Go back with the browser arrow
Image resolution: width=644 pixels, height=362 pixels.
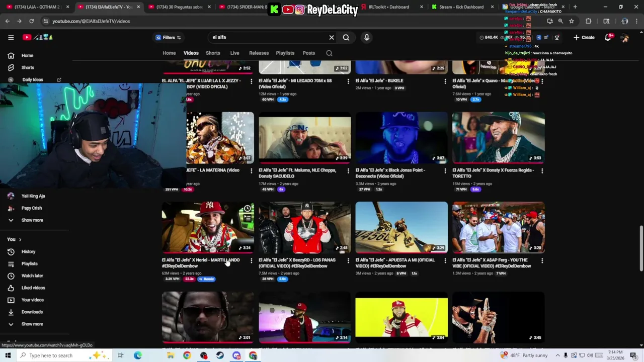(x=7, y=21)
